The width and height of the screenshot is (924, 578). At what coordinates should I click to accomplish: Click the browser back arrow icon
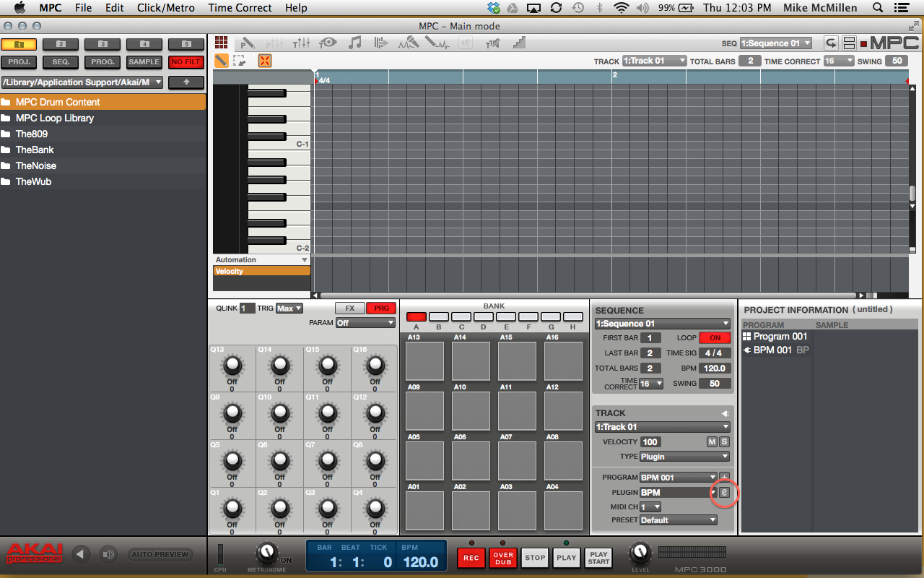(81, 554)
